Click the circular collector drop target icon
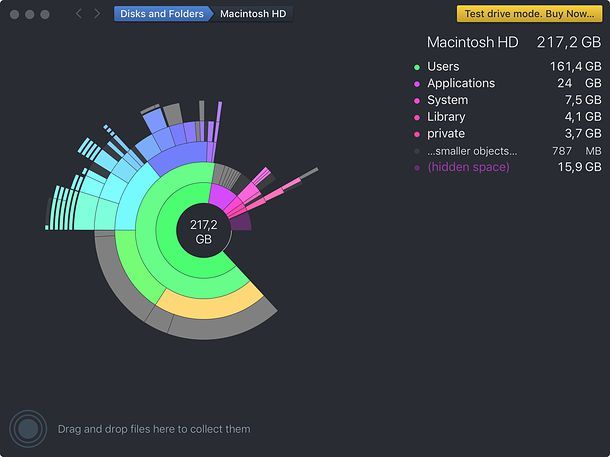The image size is (610, 457). point(28,429)
